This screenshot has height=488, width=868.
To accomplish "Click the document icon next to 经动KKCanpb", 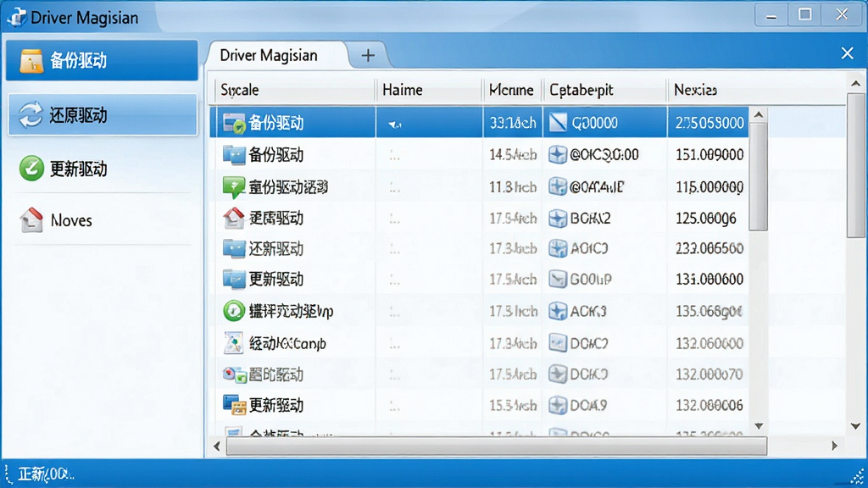I will (234, 343).
